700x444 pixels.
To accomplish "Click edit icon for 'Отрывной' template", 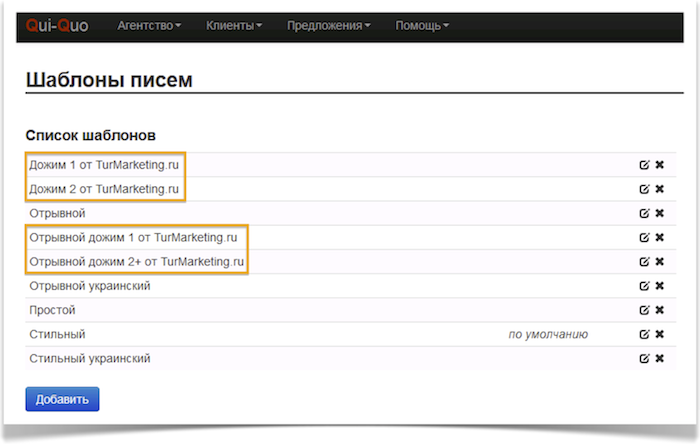I will (x=644, y=213).
